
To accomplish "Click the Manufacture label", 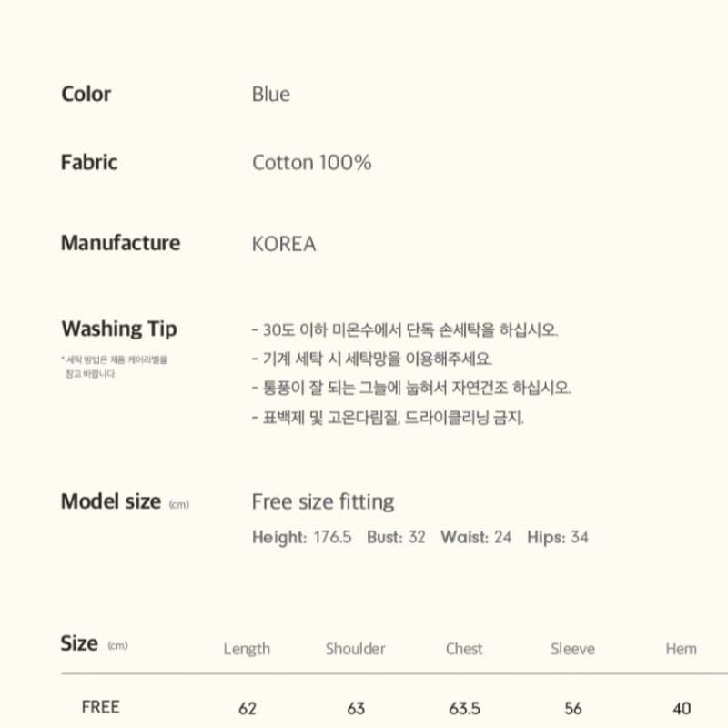I will [120, 243].
